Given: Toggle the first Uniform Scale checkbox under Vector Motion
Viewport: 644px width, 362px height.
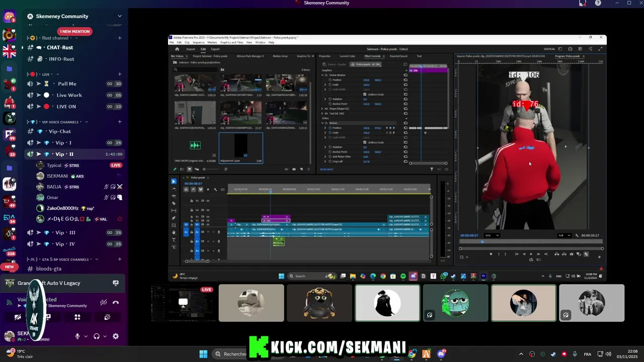Looking at the screenshot, I should [365, 95].
